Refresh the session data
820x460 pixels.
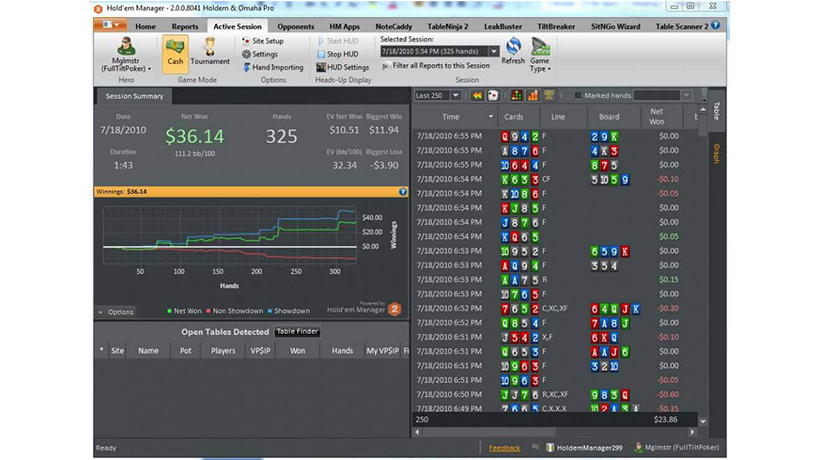point(513,51)
